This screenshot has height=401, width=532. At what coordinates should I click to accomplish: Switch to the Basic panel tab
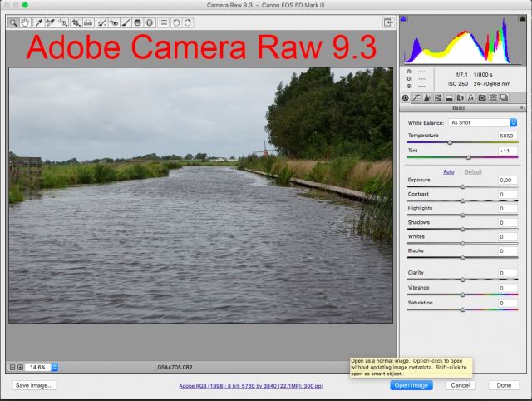pyautogui.click(x=406, y=98)
